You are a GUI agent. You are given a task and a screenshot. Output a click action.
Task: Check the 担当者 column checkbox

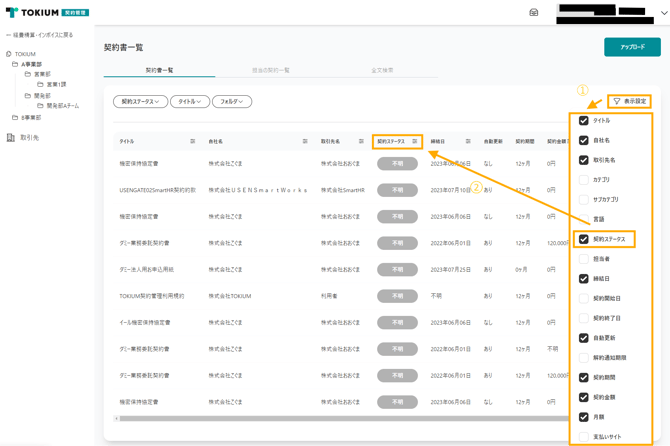tap(584, 259)
